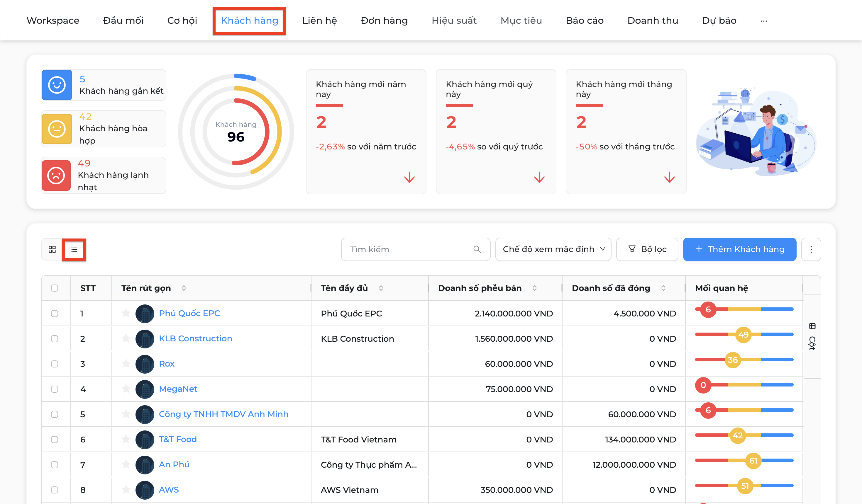The height and width of the screenshot is (504, 862).
Task: Open the three-dot more options menu
Action: (811, 249)
